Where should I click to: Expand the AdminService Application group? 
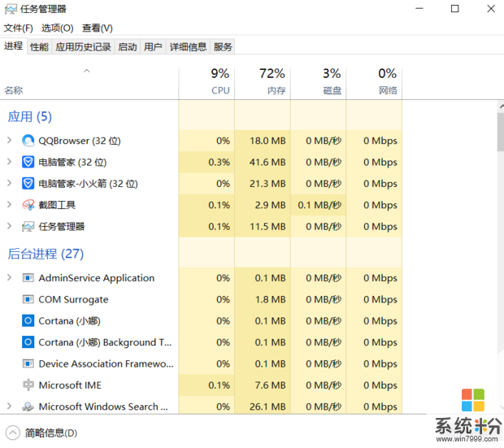coord(9,277)
